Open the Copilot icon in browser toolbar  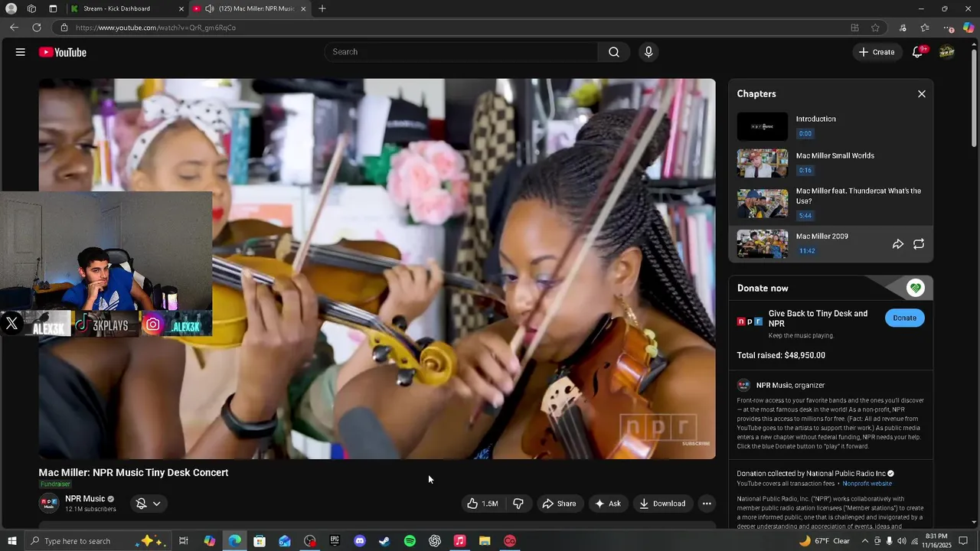pyautogui.click(x=969, y=28)
